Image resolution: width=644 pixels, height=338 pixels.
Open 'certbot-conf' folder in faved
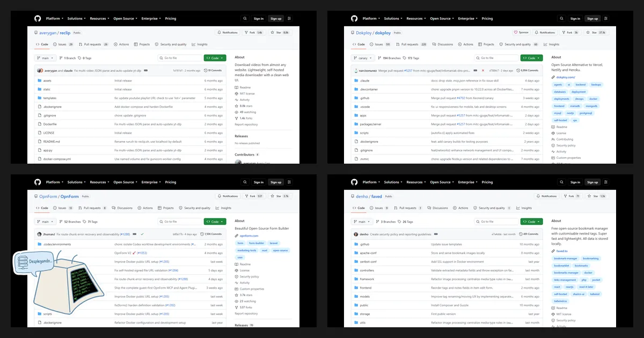(x=368, y=261)
